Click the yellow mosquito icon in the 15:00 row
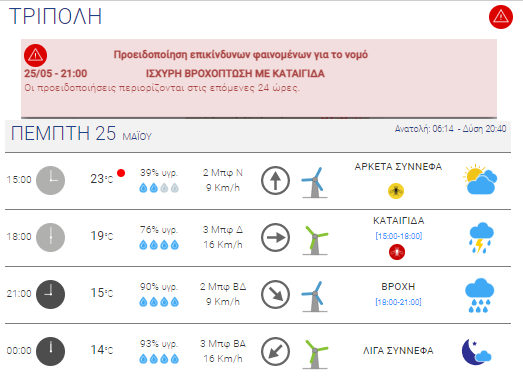This screenshot has width=523, height=377. (396, 191)
